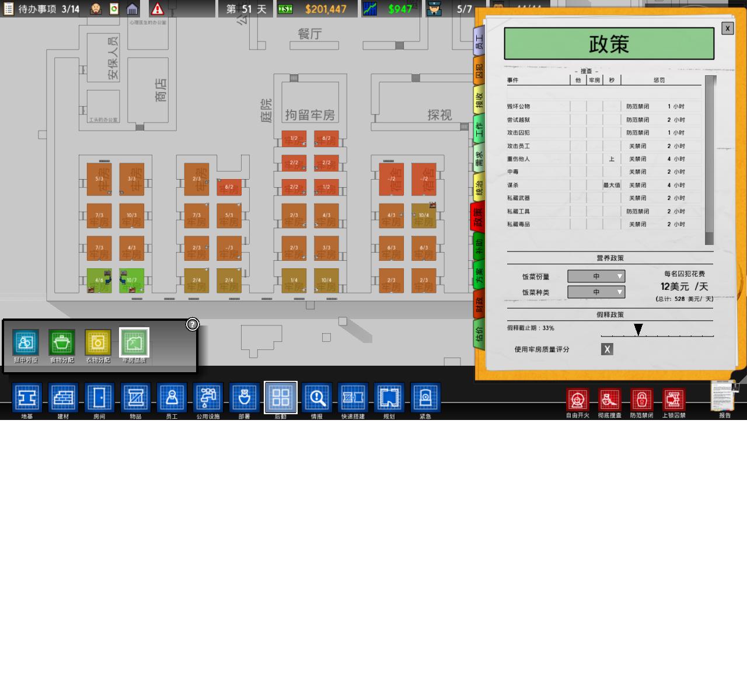Change punishment hours for 重伤他人
Image resolution: width=747 pixels, height=700 pixels.
(676, 159)
